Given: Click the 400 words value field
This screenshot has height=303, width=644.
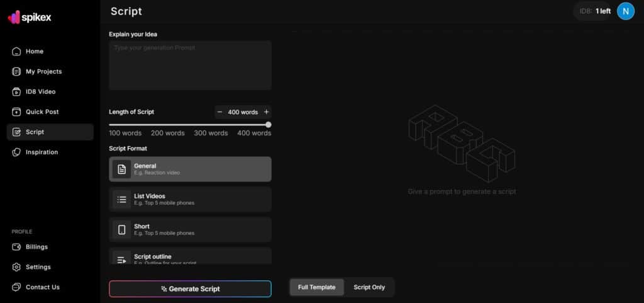Looking at the screenshot, I should (x=243, y=112).
